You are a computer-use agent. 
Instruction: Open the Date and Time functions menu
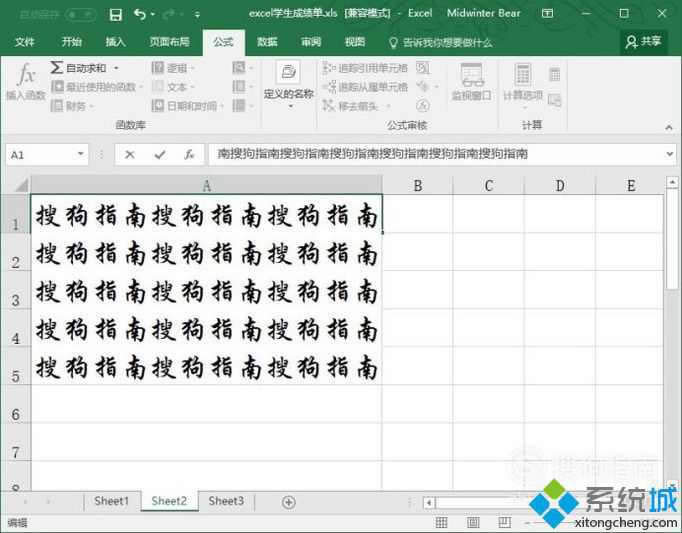click(x=188, y=105)
